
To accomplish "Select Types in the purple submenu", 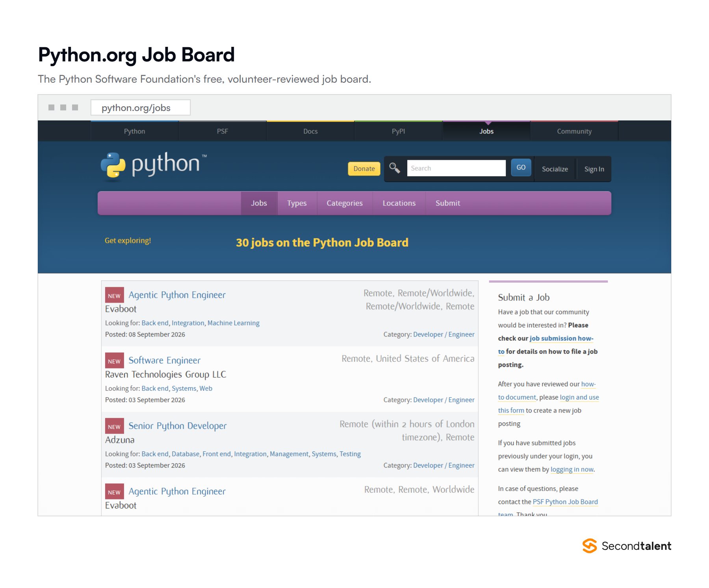I will pyautogui.click(x=297, y=203).
